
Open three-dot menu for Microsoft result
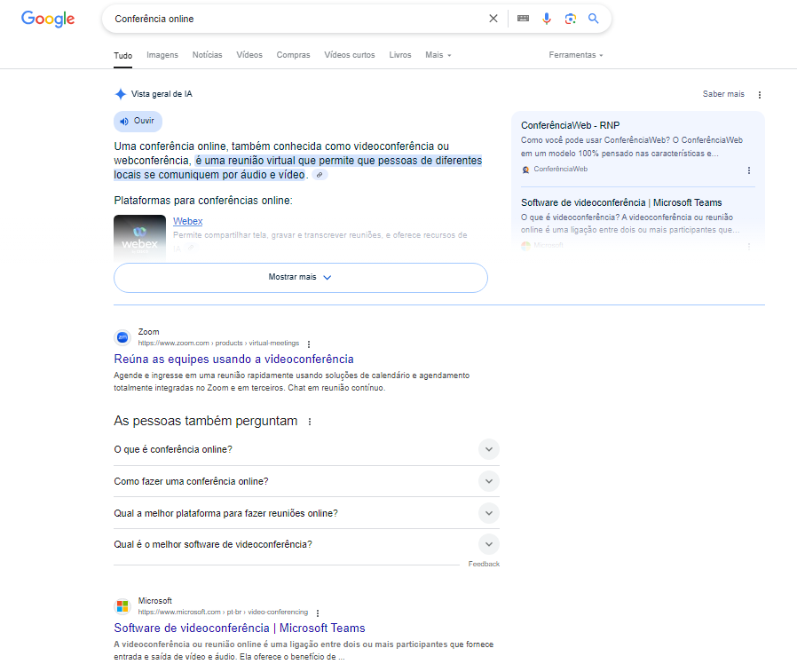point(318,613)
